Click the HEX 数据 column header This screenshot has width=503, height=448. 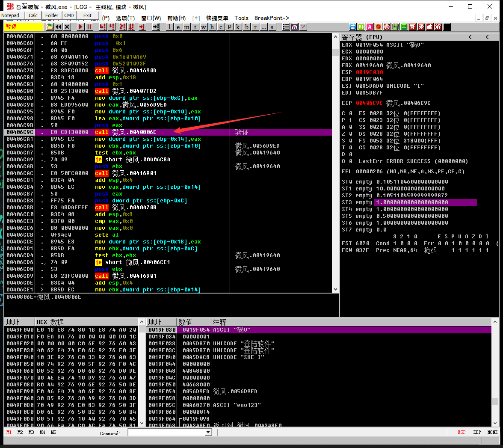(x=86, y=322)
